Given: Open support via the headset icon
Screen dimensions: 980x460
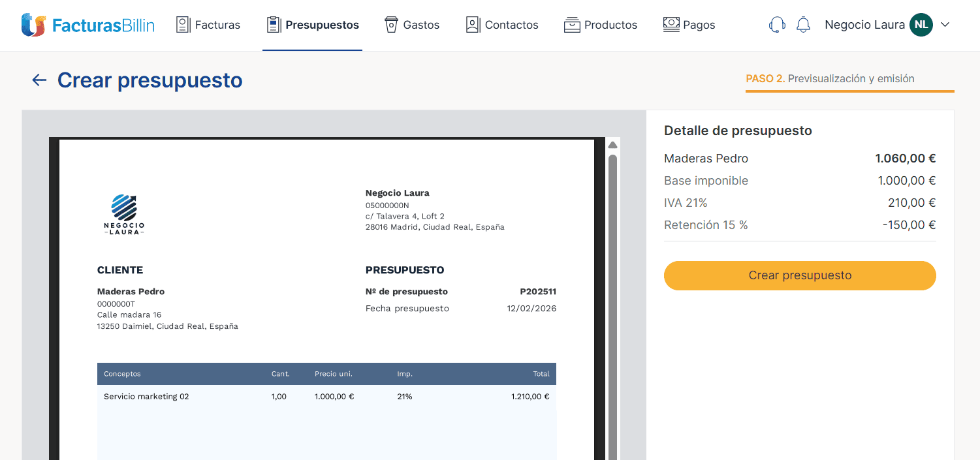Looking at the screenshot, I should click(x=776, y=24).
